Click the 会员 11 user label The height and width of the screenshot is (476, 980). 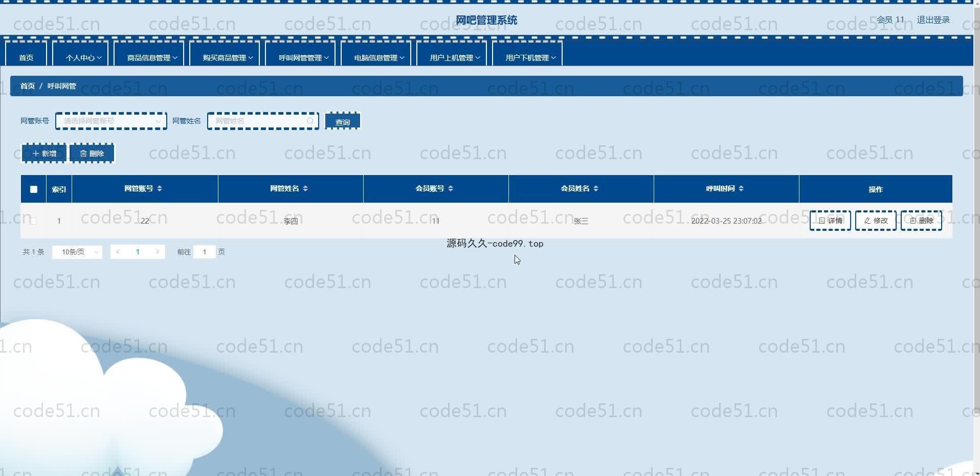coord(890,20)
